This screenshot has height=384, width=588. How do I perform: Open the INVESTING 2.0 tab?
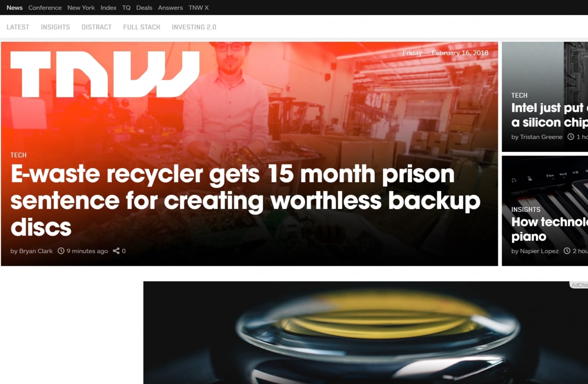click(194, 27)
